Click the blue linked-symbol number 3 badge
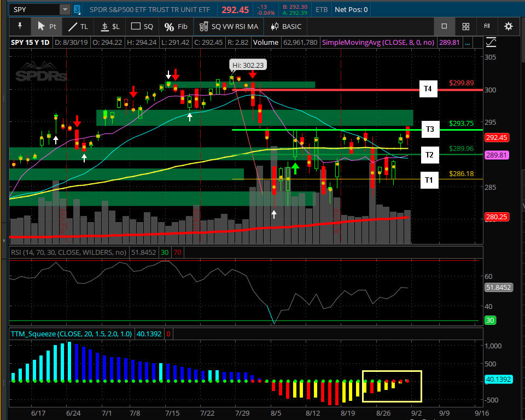The height and width of the screenshot is (420, 525). pos(77,9)
